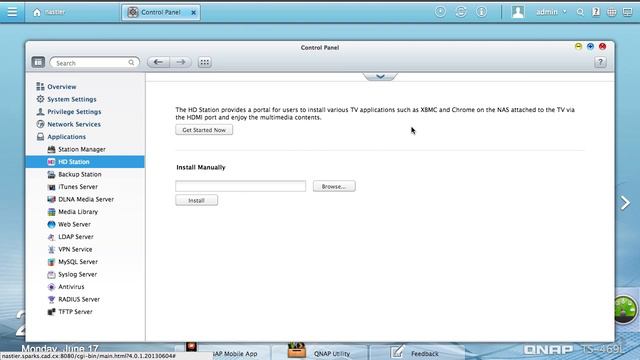Open desktop preferences monitor icon
Viewport: 640px width, 360px height.
[x=627, y=12]
